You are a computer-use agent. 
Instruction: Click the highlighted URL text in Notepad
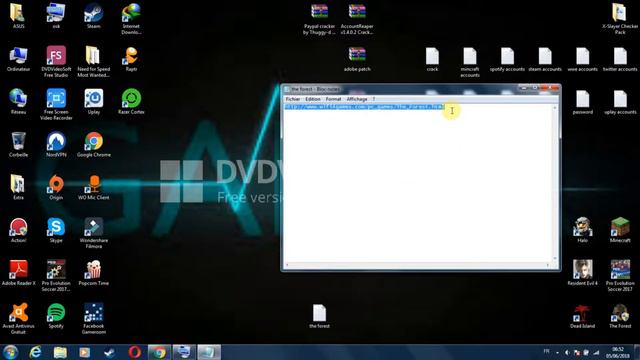tap(364, 107)
